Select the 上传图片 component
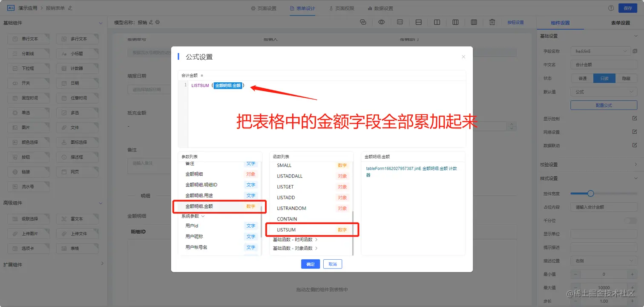The image size is (644, 307). 29,234
